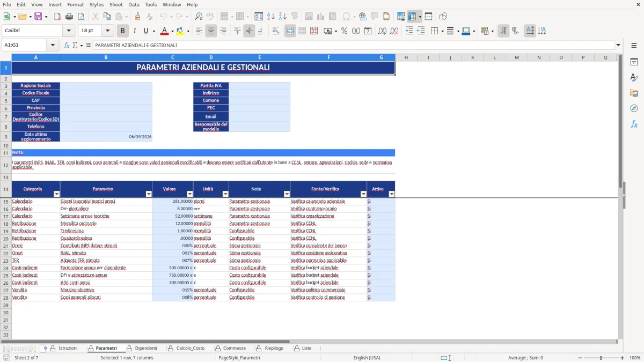Open the sidebar Properties panel icon
This screenshot has height=362, width=644.
click(x=634, y=62)
